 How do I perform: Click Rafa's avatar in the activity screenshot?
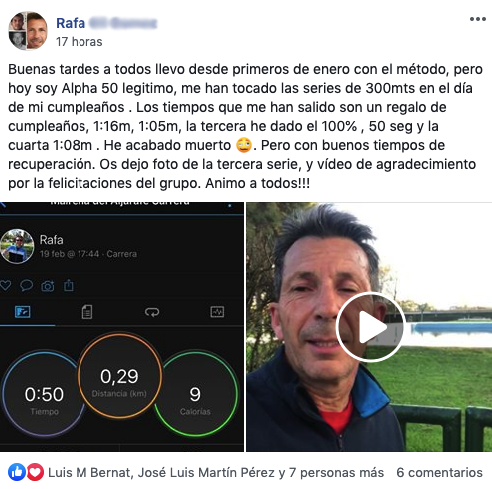click(17, 246)
